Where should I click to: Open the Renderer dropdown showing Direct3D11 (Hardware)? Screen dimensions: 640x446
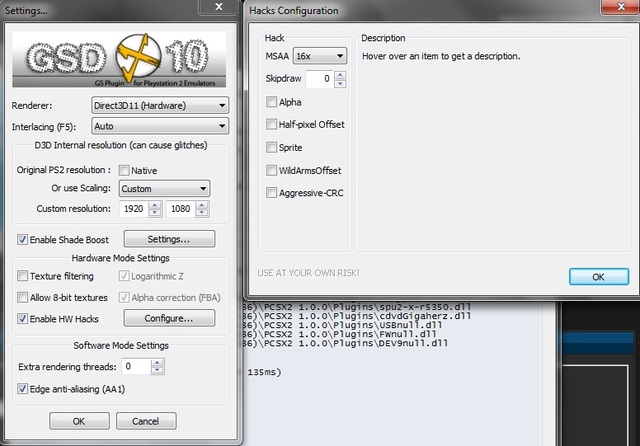point(160,106)
